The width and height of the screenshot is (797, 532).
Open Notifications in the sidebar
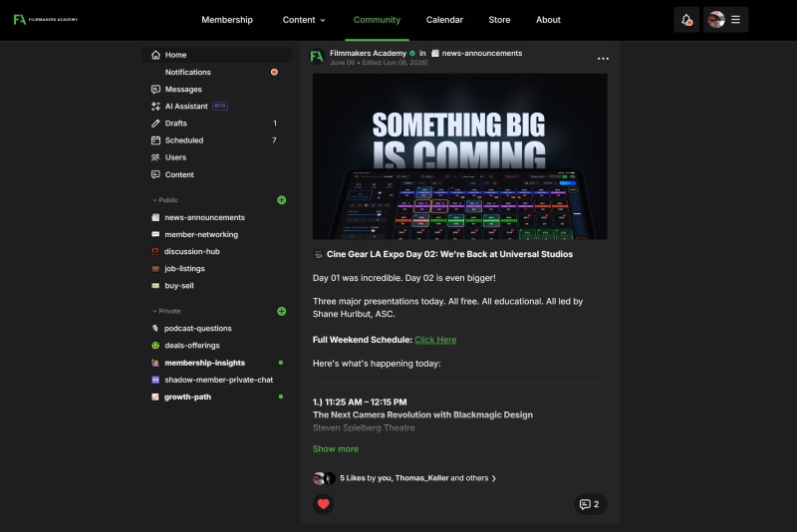216,72
